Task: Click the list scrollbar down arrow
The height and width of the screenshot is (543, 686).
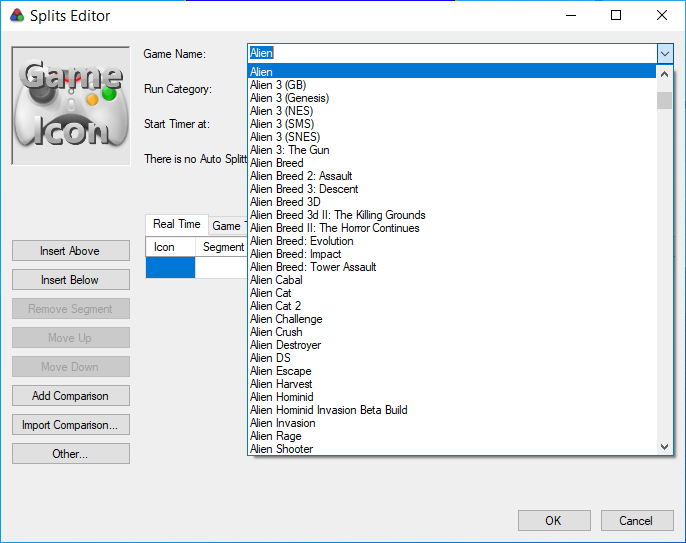Action: (x=664, y=446)
